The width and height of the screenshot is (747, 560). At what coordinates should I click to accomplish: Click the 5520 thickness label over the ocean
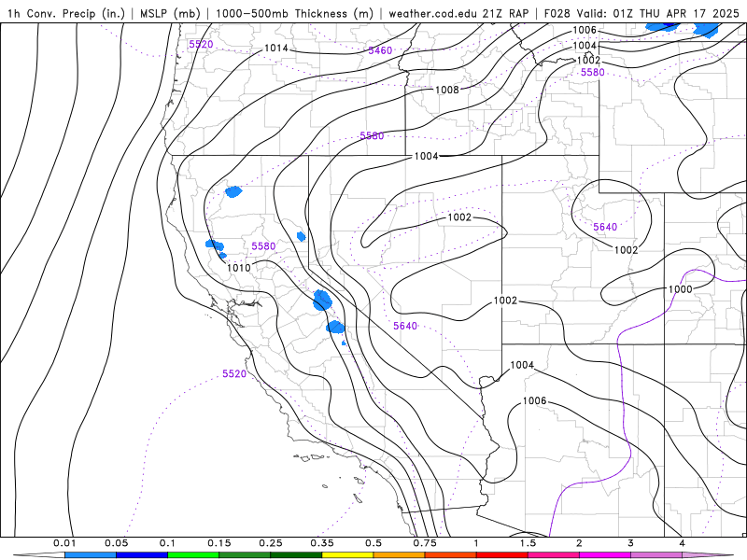234,374
